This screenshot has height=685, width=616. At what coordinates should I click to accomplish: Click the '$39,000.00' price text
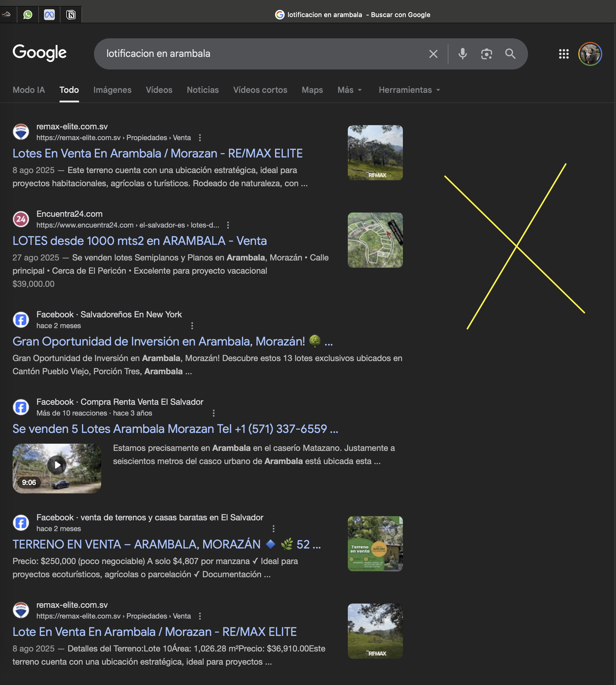(x=34, y=284)
